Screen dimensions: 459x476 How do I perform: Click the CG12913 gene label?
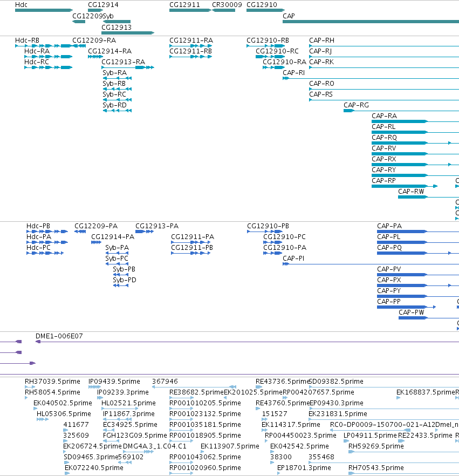pos(117,28)
